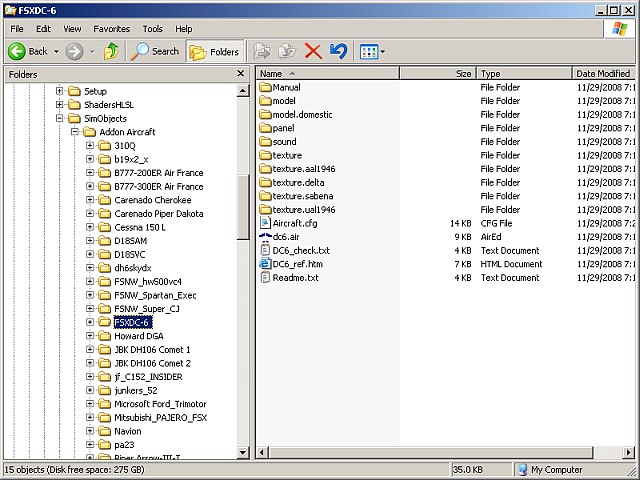Open the View menu

tap(72, 29)
